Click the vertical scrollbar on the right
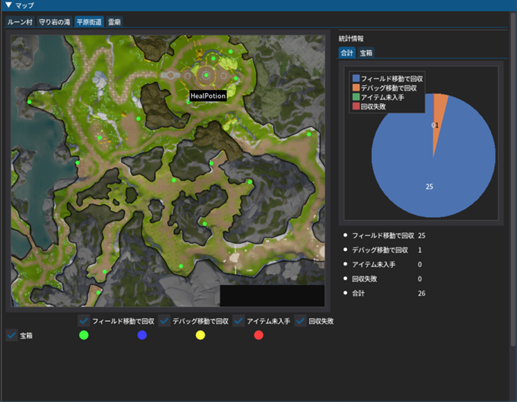The height and width of the screenshot is (402, 517). (x=513, y=180)
